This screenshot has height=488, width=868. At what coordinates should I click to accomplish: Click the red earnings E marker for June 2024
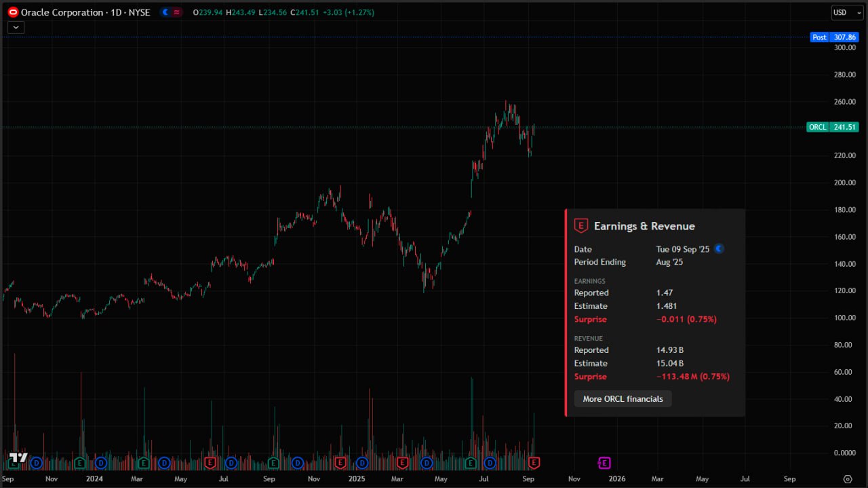210,463
